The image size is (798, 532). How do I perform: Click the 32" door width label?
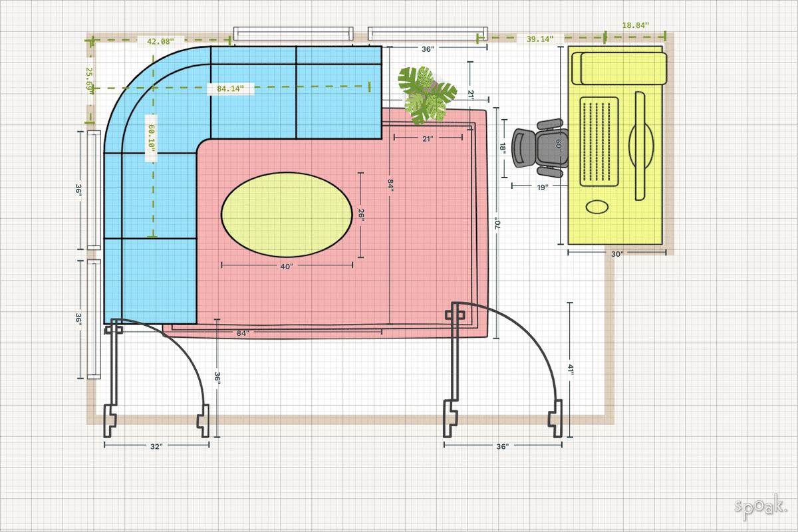pyautogui.click(x=156, y=447)
